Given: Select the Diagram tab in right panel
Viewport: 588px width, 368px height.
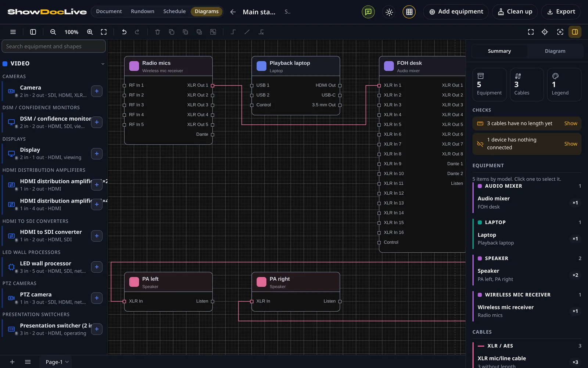Looking at the screenshot, I should 555,51.
